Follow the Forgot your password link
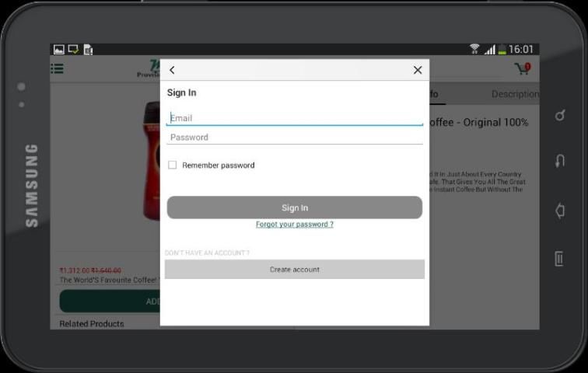588x373 pixels. pyautogui.click(x=295, y=225)
